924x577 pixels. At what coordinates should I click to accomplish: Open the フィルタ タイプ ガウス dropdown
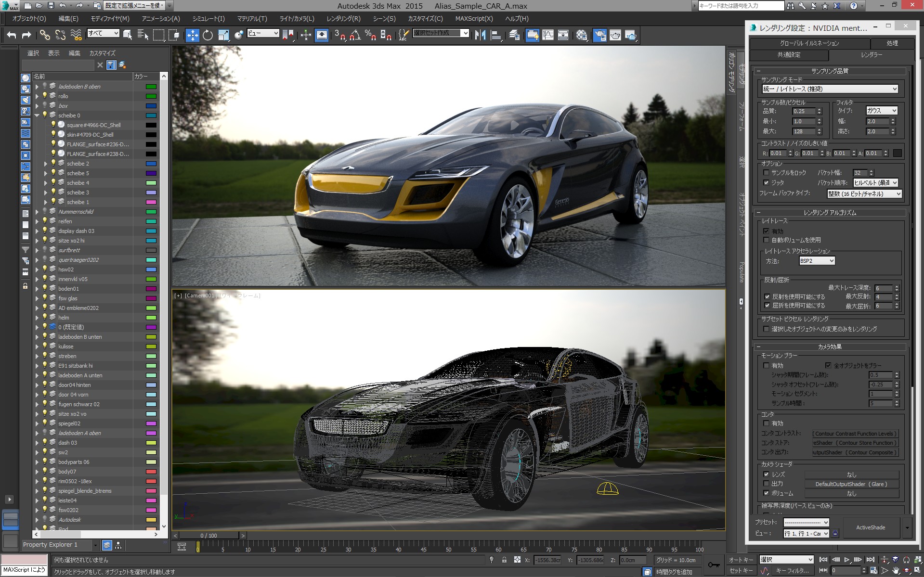[x=881, y=111]
